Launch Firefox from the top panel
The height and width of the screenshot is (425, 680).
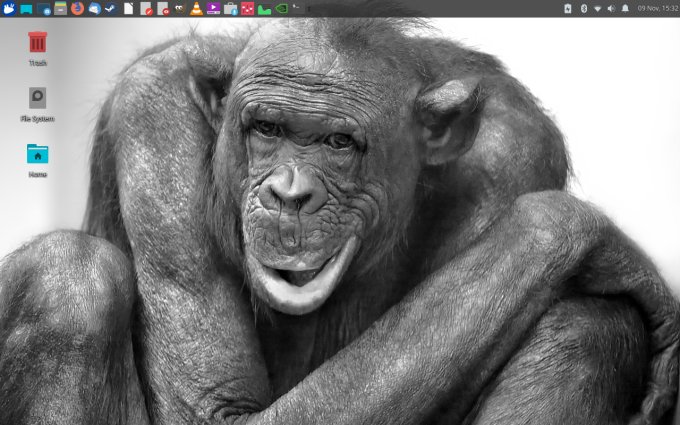(78, 8)
